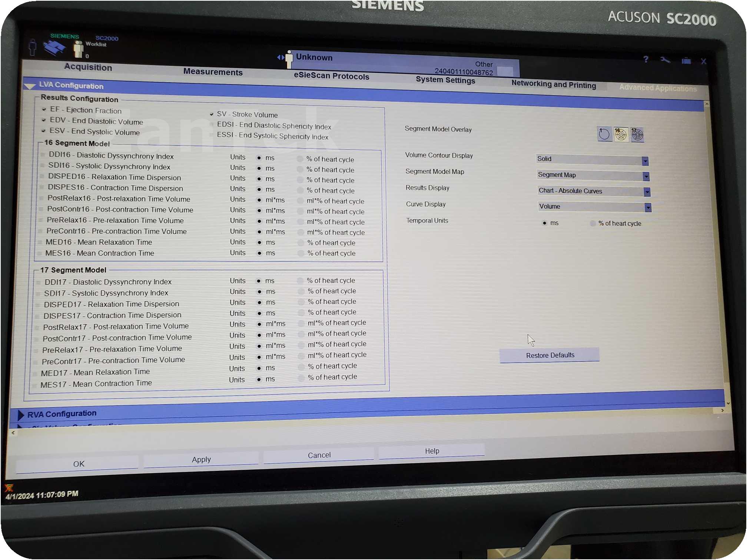The image size is (747, 560).
Task: Select the 16-segment model overlay icon
Action: (621, 134)
